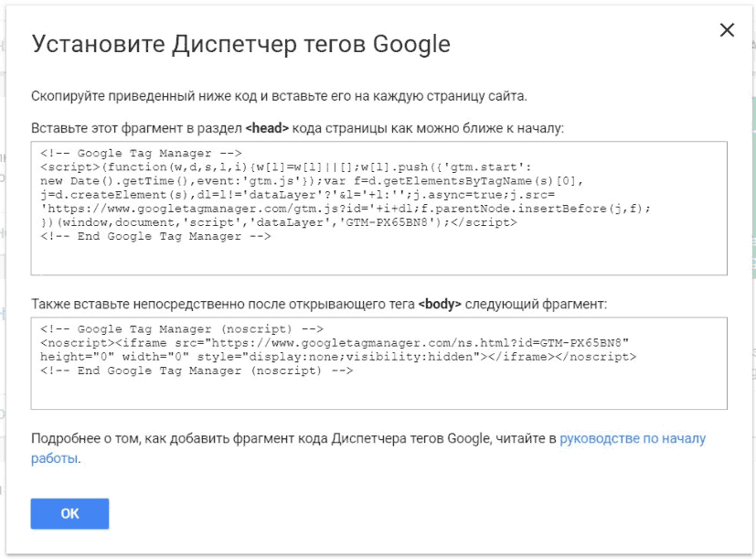Click the '<!-- Google Tag Manager -->' opening comment line
This screenshot has height=559, width=756.
(141, 153)
